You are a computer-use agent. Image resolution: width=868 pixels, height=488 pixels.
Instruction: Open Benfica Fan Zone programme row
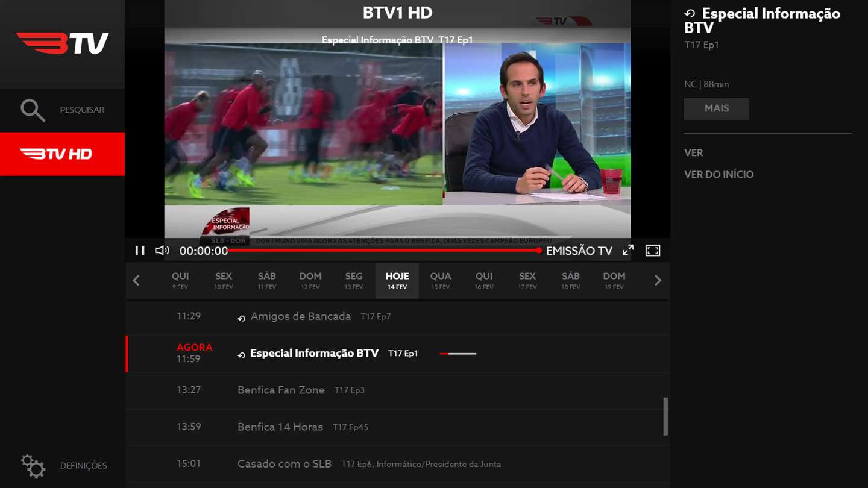click(x=398, y=390)
